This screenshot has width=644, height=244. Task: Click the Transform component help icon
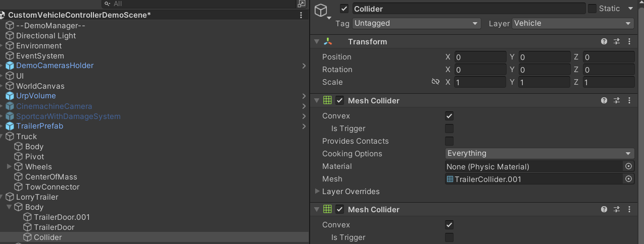click(604, 42)
